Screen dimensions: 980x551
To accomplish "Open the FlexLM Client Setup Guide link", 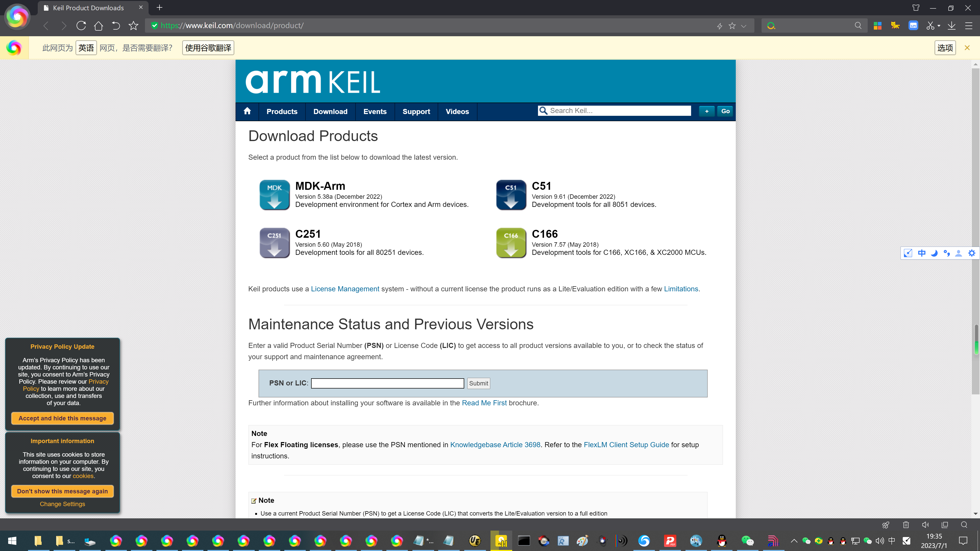I will [626, 445].
